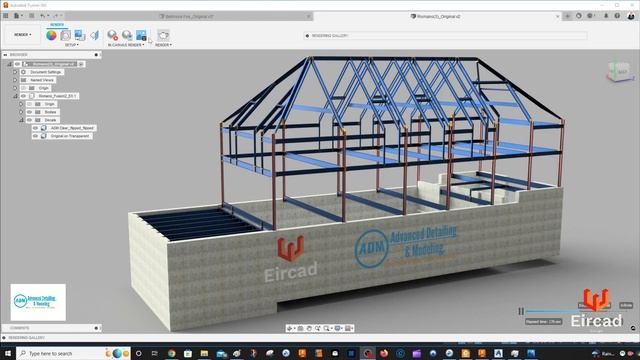Add a new design tab with plus icon
This screenshot has width=640, height=360.
(567, 16)
